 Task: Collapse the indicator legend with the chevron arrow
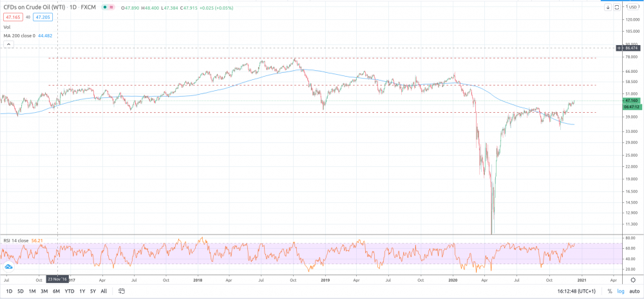[x=9, y=44]
